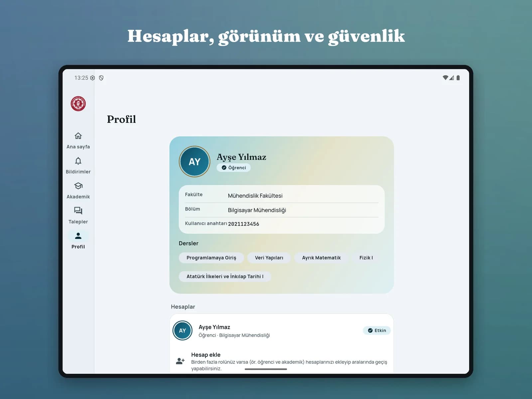Image resolution: width=532 pixels, height=399 pixels.
Task: Click the Profil page heading
Action: [x=121, y=119]
